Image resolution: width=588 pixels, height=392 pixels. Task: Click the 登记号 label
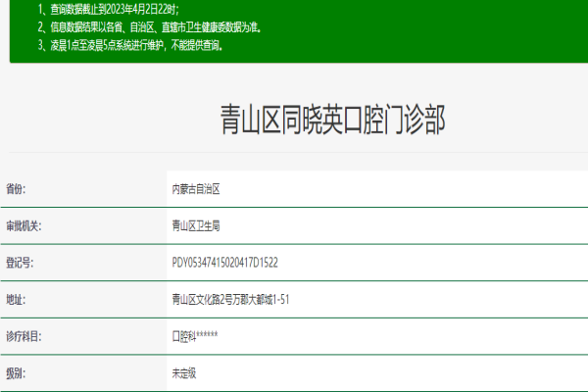[x=20, y=263]
